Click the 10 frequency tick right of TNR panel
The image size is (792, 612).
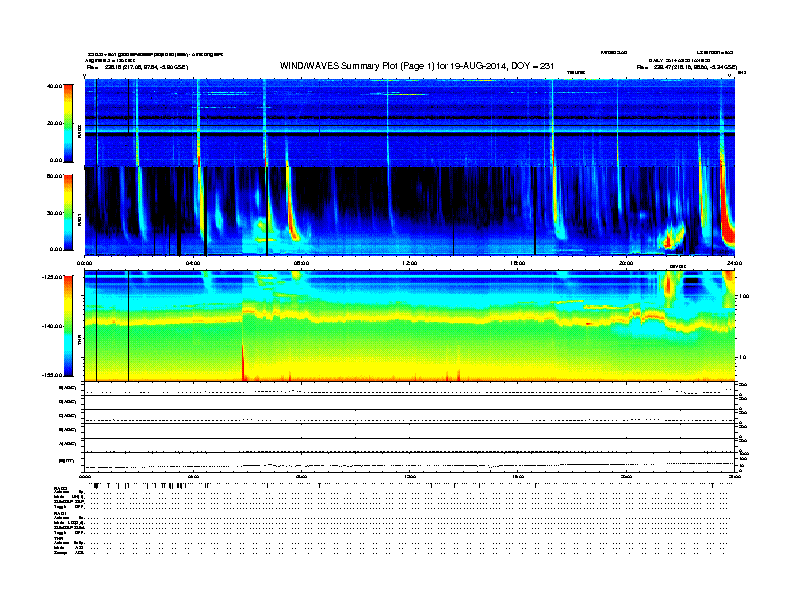741,358
